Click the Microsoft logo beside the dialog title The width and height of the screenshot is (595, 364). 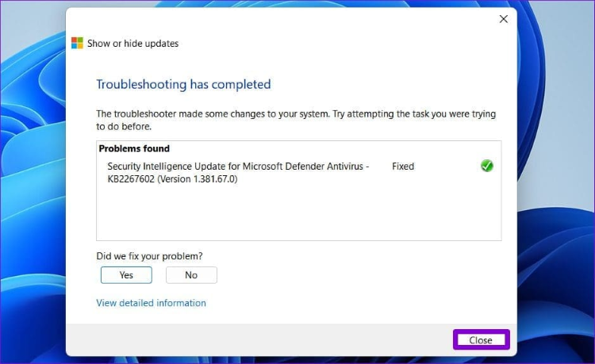[x=77, y=43]
